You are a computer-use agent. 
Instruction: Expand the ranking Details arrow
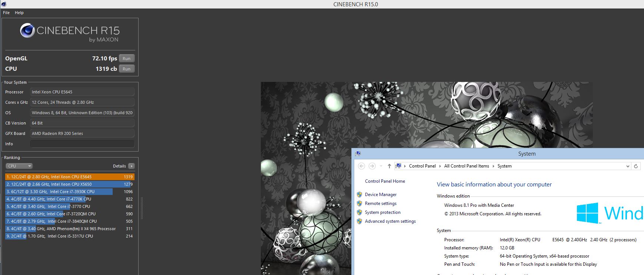pyautogui.click(x=132, y=166)
